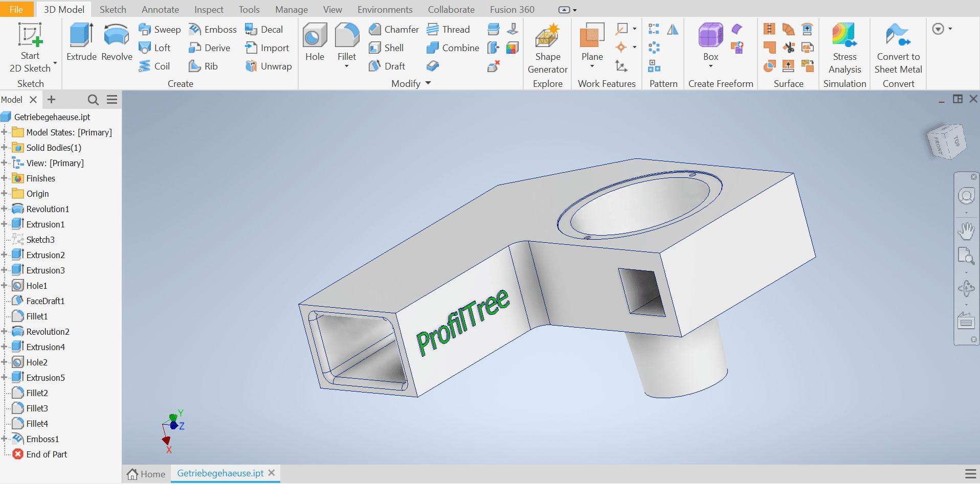This screenshot has height=484, width=980.
Task: Pick the Coil tool
Action: pos(154,66)
